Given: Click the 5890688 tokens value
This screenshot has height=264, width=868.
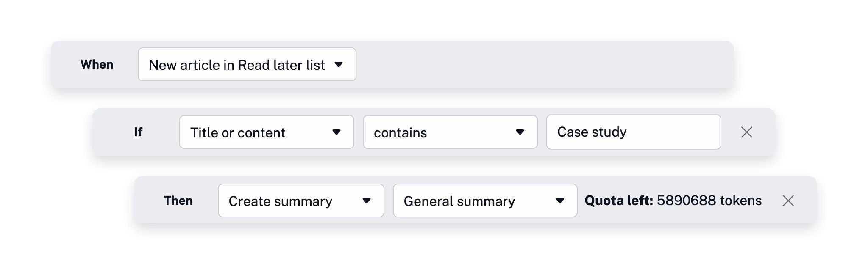Looking at the screenshot, I should 709,201.
